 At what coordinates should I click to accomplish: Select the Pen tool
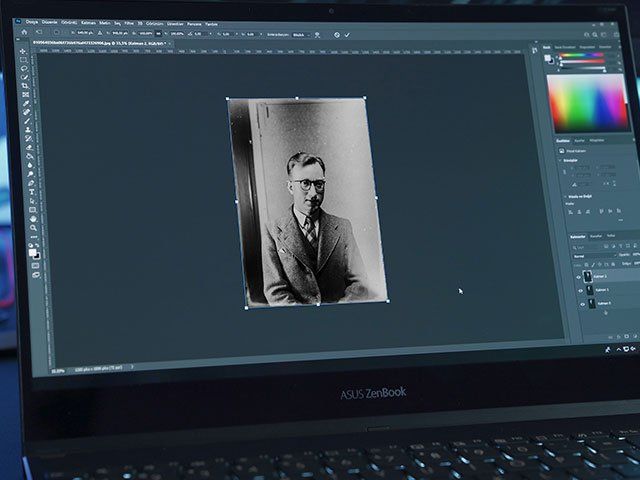coord(31,183)
